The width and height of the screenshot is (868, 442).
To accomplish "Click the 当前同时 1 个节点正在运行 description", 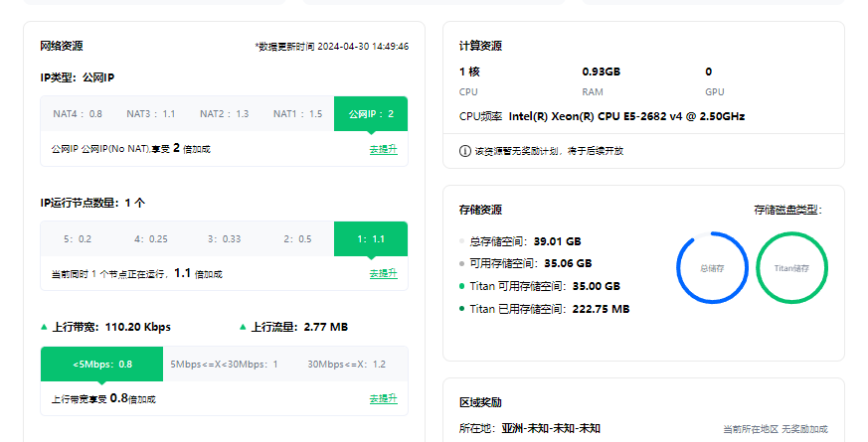I will coord(137,273).
